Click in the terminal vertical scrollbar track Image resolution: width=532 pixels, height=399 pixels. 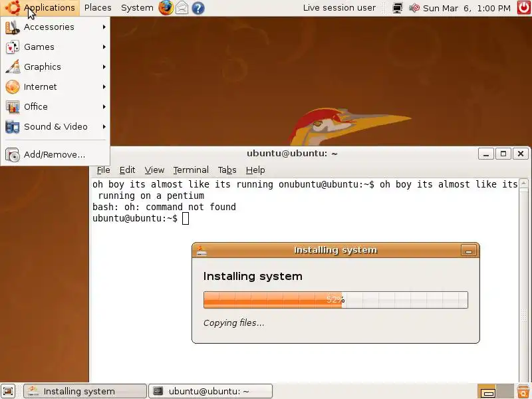coord(523,285)
